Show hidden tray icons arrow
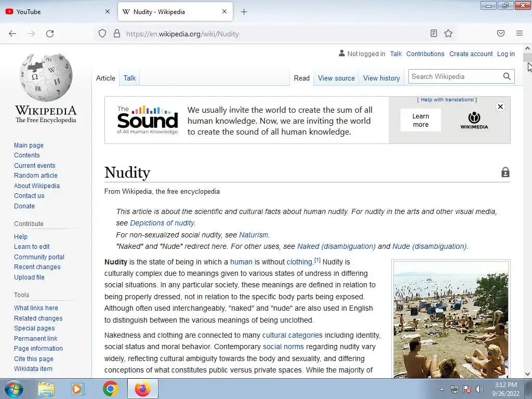Screen dimensions: 532x399 pyautogui.click(x=442, y=390)
